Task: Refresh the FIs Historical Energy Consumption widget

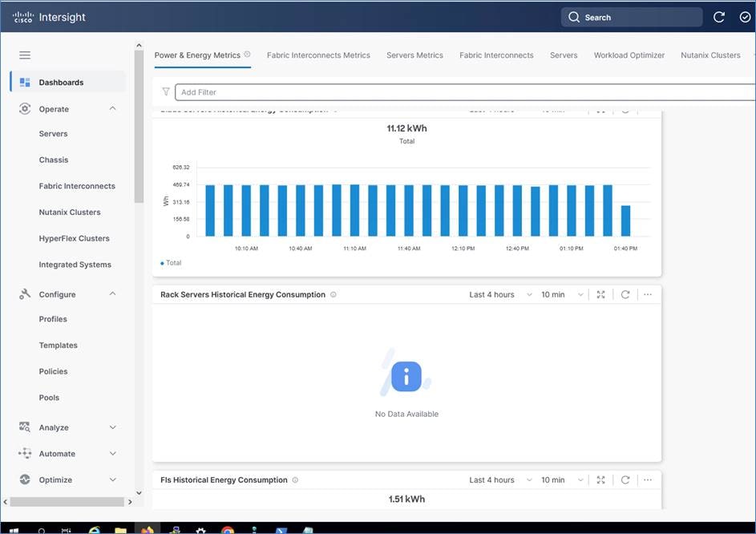Action: (x=625, y=480)
